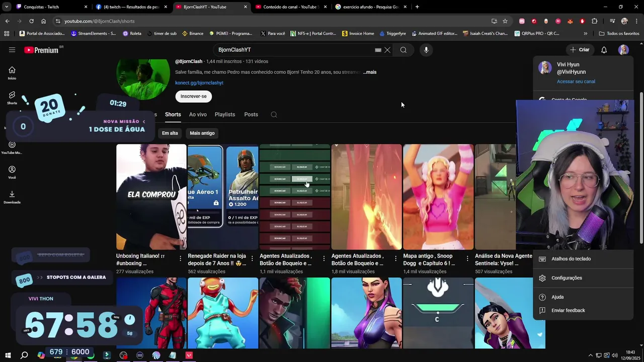Open Downloads in the sidebar
Image resolution: width=644 pixels, height=362 pixels.
[x=12, y=197]
